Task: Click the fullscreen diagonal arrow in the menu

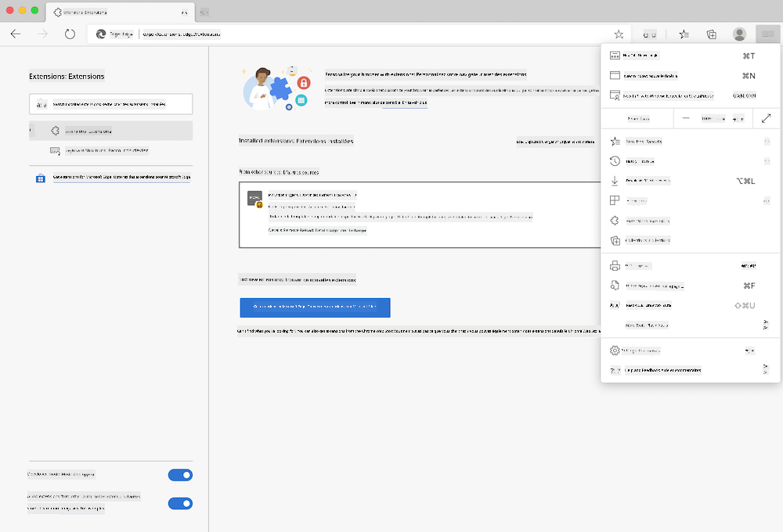Action: point(766,117)
